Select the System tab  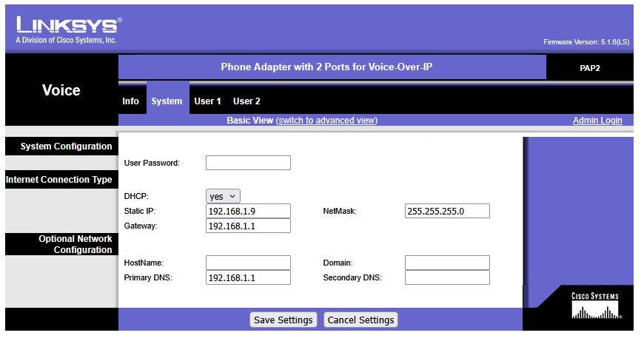pos(167,101)
